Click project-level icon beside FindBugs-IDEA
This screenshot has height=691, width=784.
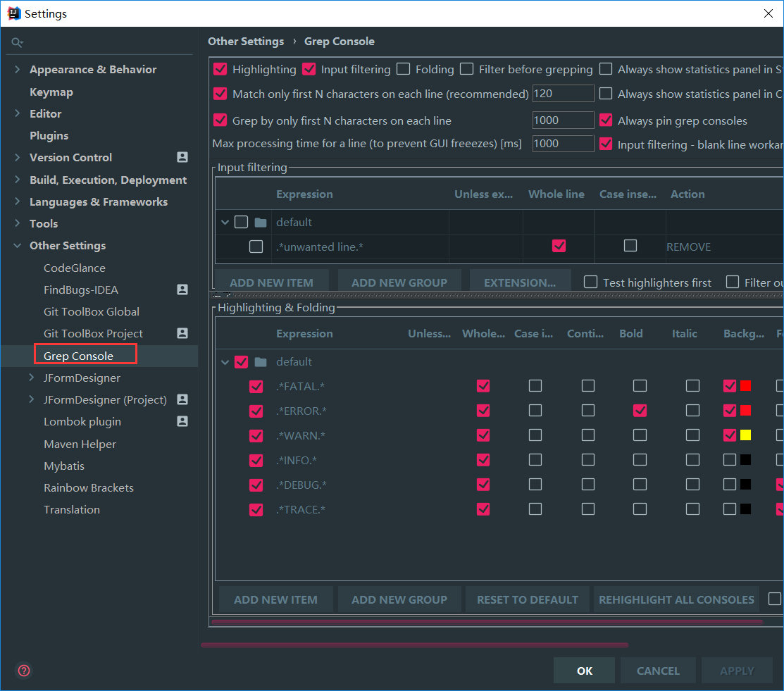click(182, 290)
